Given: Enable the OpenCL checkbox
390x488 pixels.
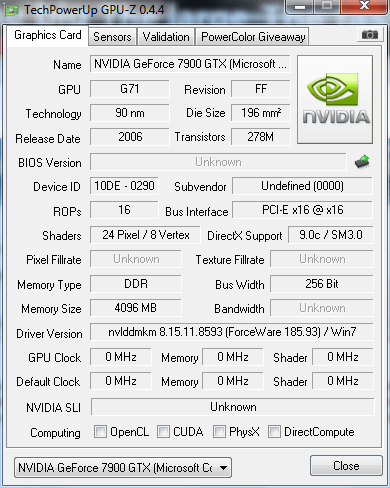Looking at the screenshot, I should 100,431.
